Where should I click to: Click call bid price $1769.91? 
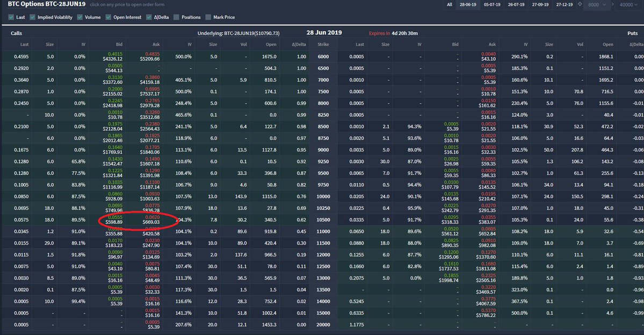114,152
